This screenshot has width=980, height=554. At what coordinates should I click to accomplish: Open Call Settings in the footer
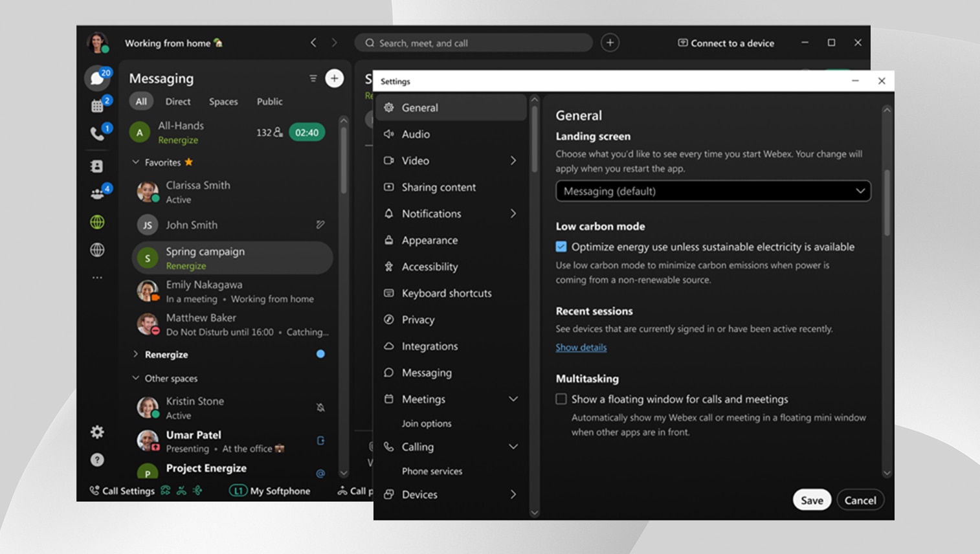[x=122, y=491]
